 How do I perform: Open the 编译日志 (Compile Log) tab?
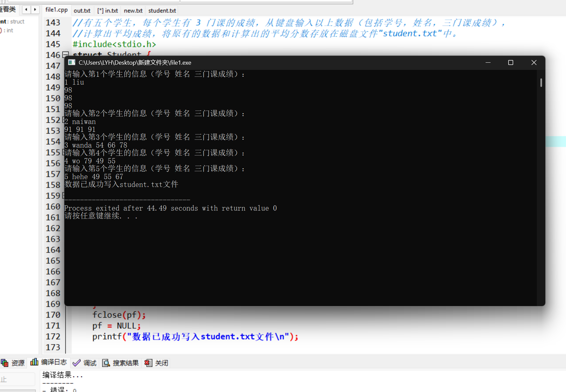(49, 362)
